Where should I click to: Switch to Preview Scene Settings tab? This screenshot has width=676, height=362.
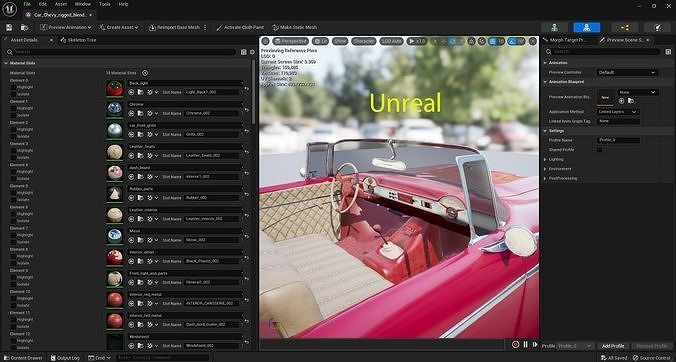point(625,40)
